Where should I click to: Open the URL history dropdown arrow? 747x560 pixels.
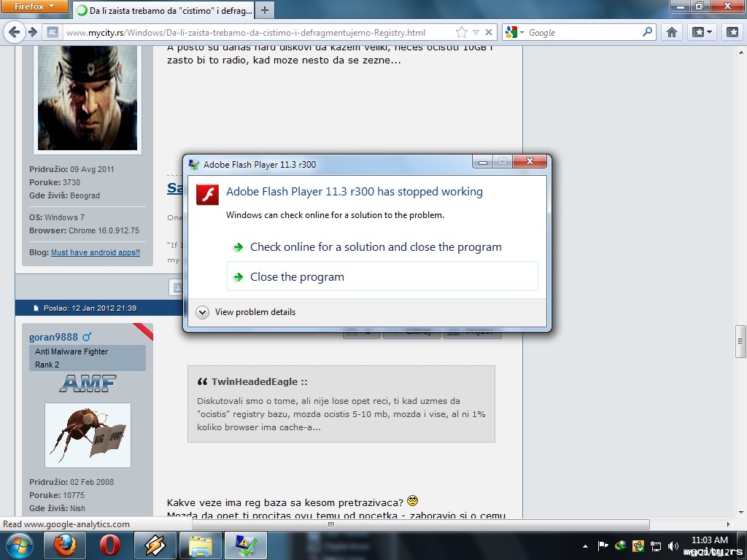[476, 32]
